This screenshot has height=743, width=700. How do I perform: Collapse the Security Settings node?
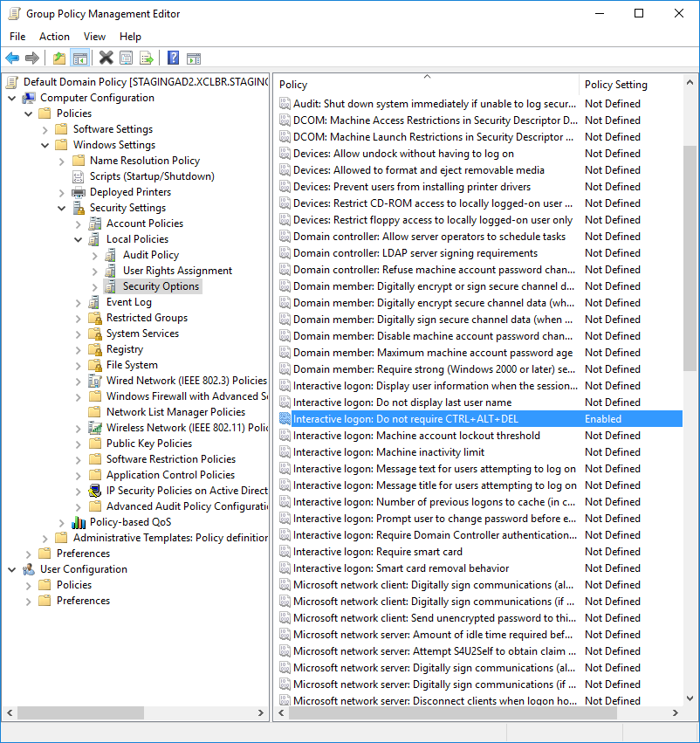pyautogui.click(x=62, y=208)
